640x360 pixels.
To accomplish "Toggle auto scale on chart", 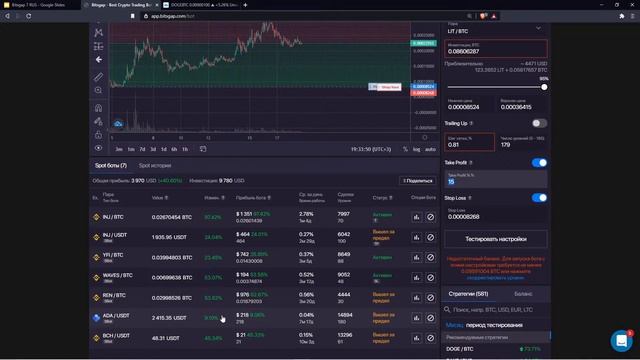I will click(x=430, y=149).
